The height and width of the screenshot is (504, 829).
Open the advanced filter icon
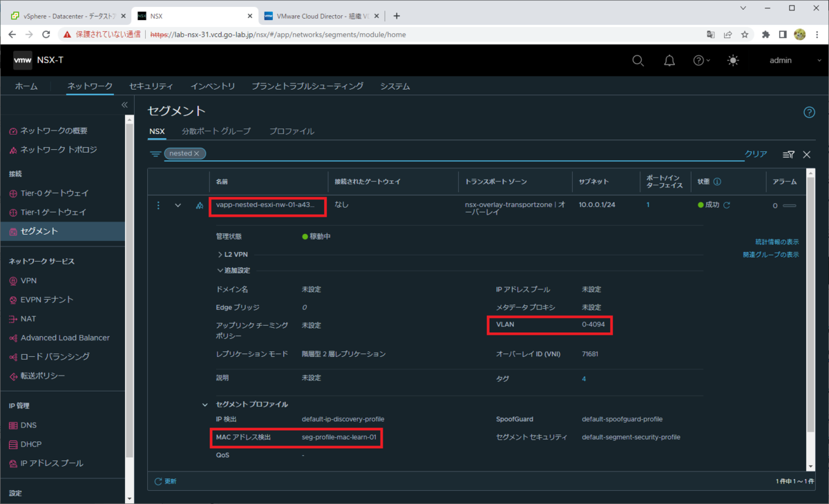pyautogui.click(x=788, y=154)
